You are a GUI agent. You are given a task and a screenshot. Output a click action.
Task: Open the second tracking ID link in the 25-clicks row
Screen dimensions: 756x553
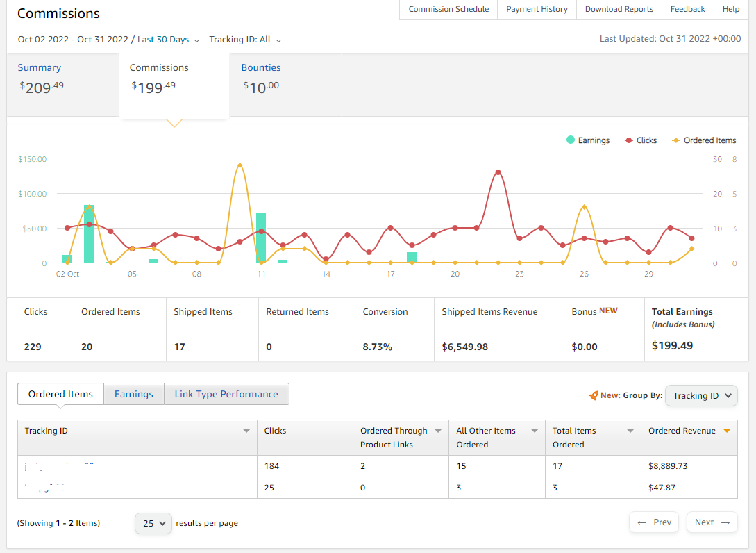click(44, 488)
